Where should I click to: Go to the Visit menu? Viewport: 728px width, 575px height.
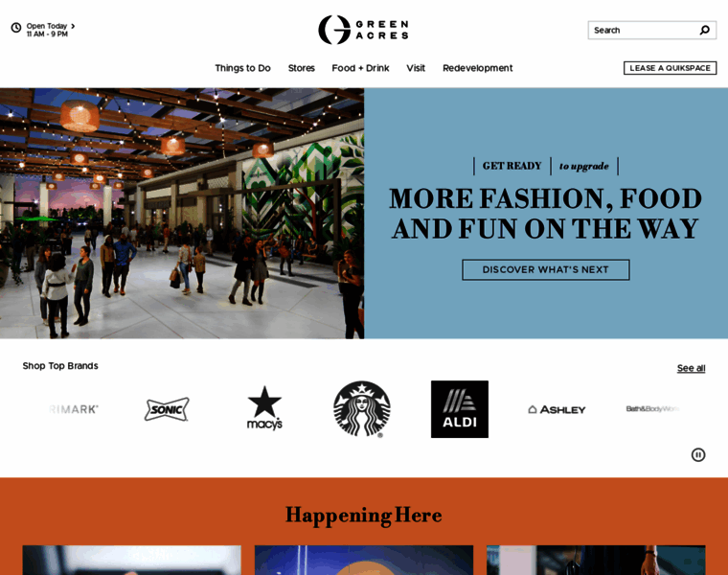pos(416,68)
